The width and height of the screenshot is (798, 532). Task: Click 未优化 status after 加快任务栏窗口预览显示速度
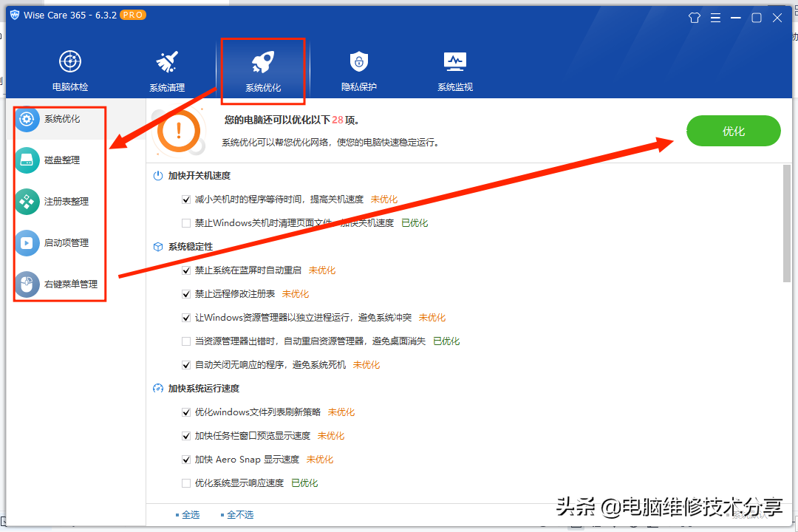(x=331, y=436)
